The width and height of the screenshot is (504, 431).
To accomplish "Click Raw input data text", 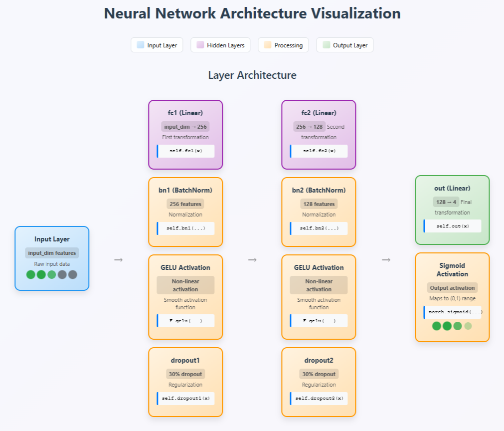I will (52, 264).
